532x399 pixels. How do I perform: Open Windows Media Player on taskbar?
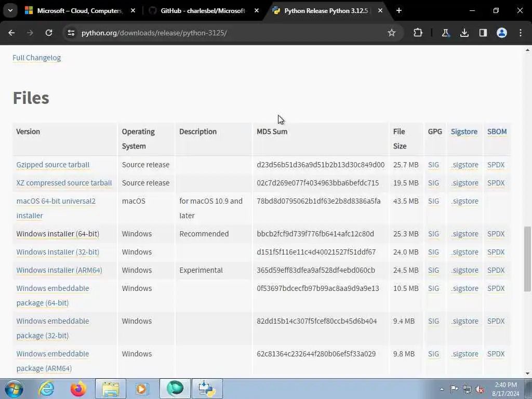point(142,389)
